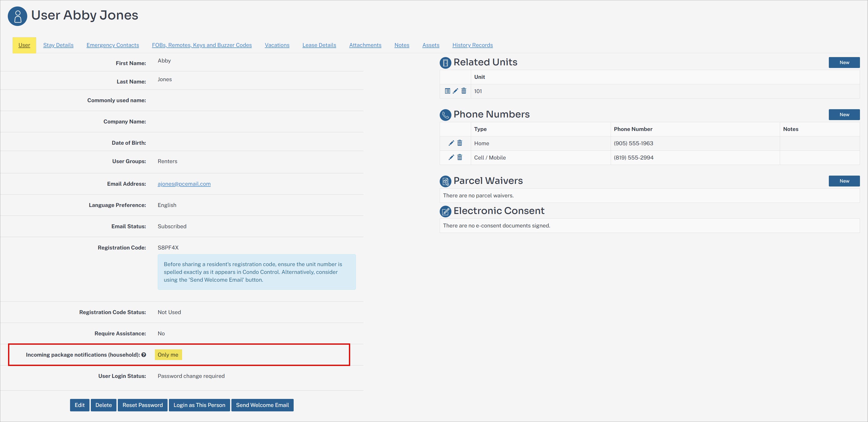Delete trash icon for unit 101
This screenshot has width=868, height=422.
click(464, 91)
